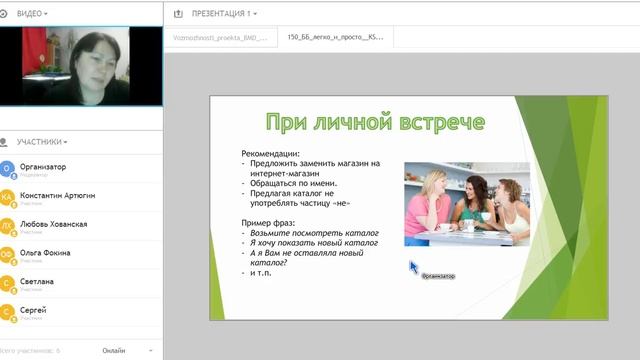
Task: Click the ОФ avatar icon
Action: (7, 255)
